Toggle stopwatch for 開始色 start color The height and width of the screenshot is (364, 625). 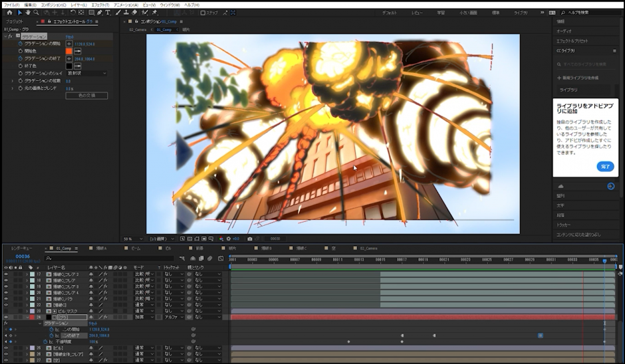tap(21, 51)
